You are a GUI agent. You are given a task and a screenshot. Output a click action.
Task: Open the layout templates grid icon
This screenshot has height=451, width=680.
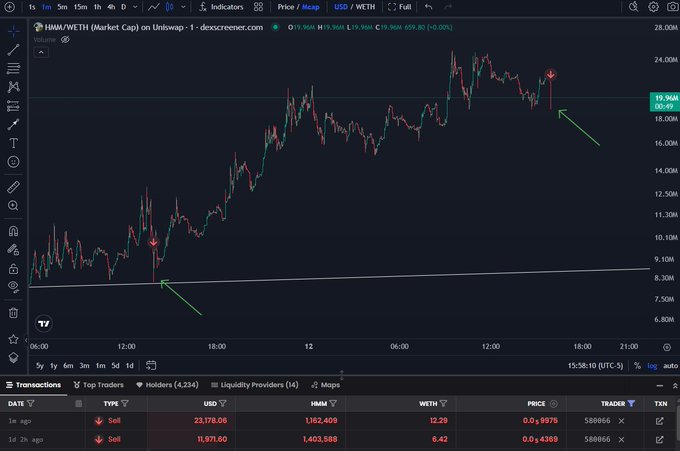click(258, 7)
